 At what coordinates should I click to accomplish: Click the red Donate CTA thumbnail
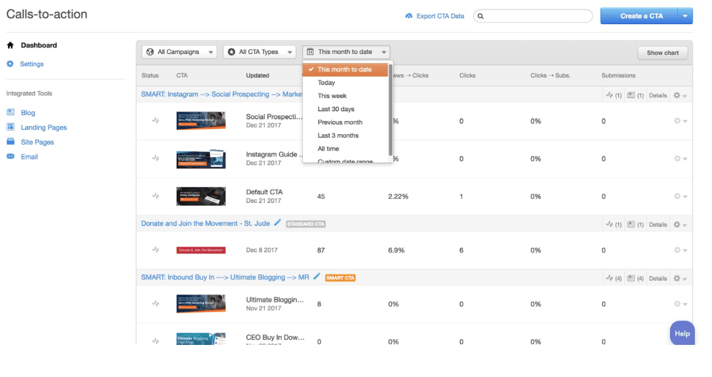[201, 250]
